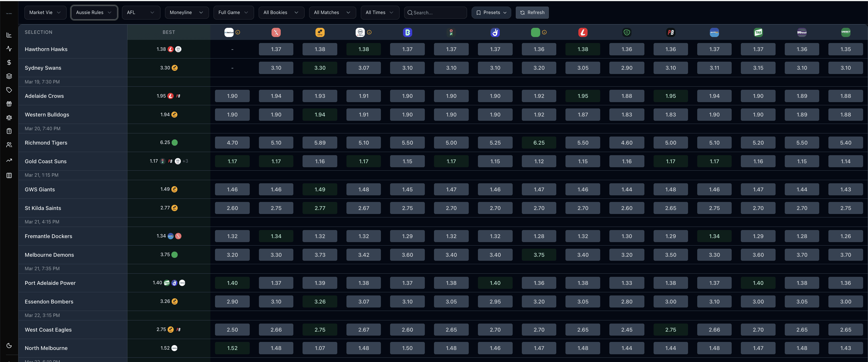Toggle dark mode moon icon
The height and width of the screenshot is (362, 868).
tap(9, 345)
